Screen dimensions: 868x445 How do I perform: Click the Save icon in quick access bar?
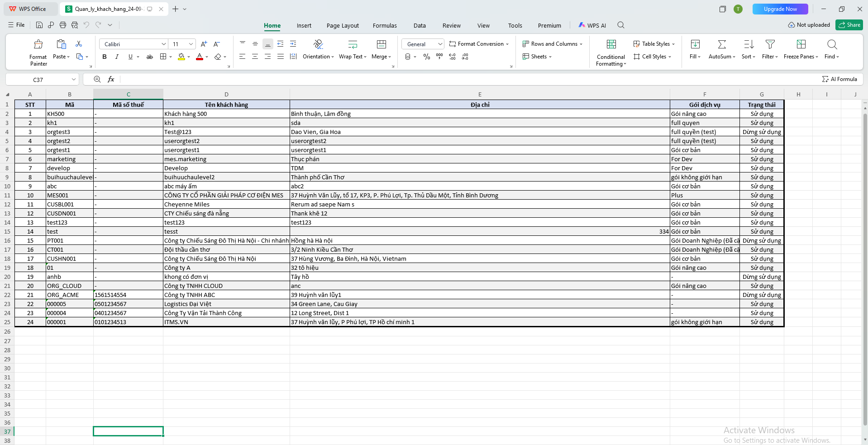(39, 25)
